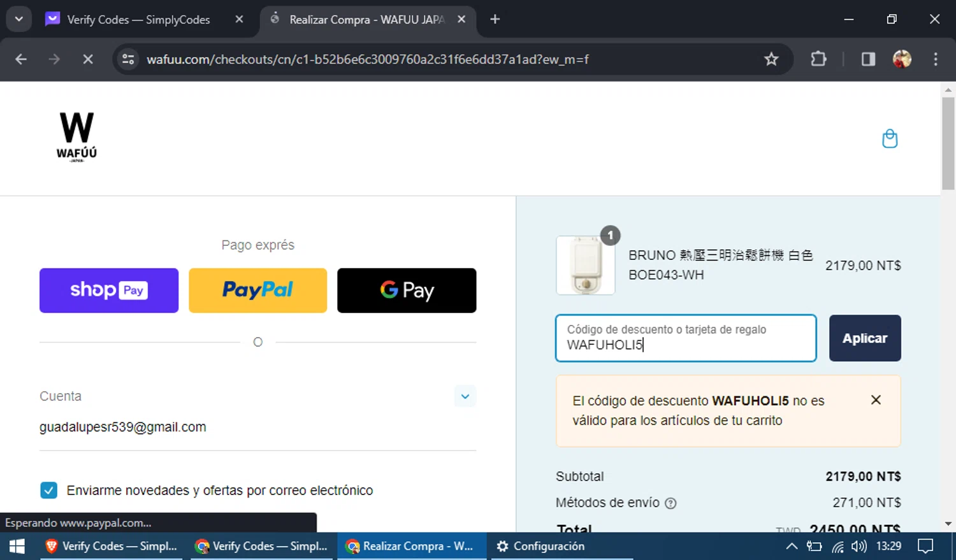The height and width of the screenshot is (560, 956).
Task: Switch to Verify Codes — SimplyCodes tab
Action: coord(137,20)
